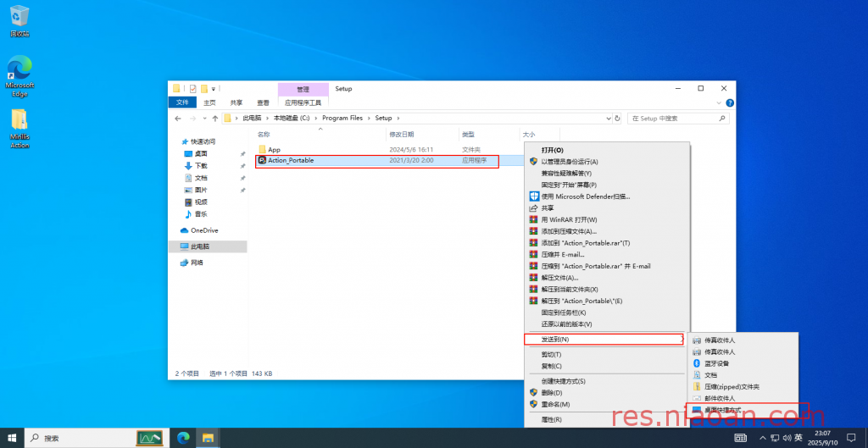Expand the recent locations chevron
This screenshot has height=448, width=868.
pyautogui.click(x=203, y=119)
